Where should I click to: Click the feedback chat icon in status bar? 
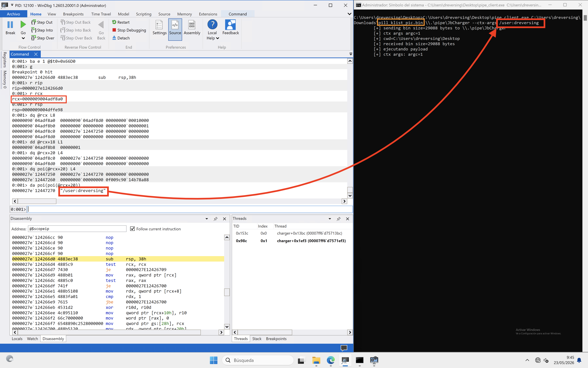pyautogui.click(x=344, y=348)
